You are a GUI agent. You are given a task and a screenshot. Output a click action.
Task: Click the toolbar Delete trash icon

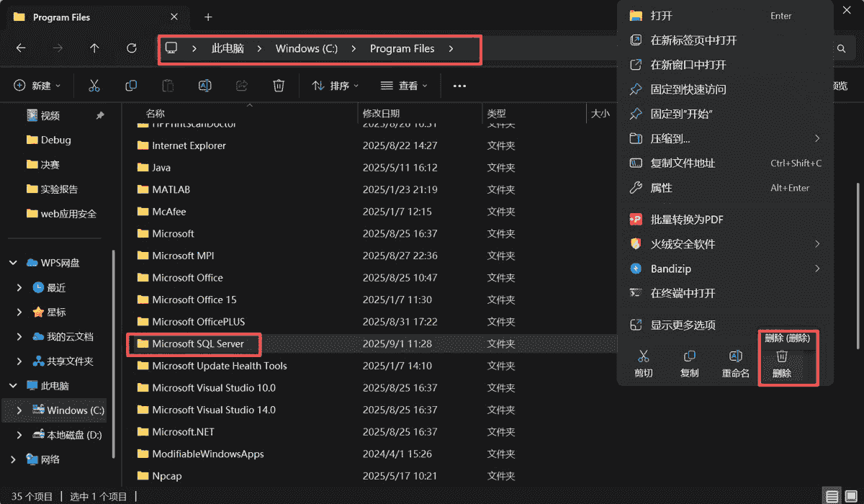tap(279, 86)
